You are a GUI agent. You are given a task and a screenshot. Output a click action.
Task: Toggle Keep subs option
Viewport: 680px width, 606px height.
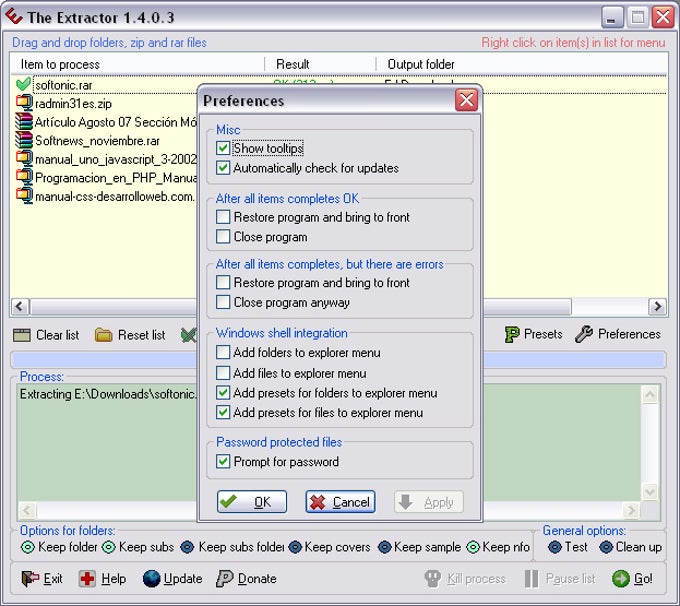point(108,547)
